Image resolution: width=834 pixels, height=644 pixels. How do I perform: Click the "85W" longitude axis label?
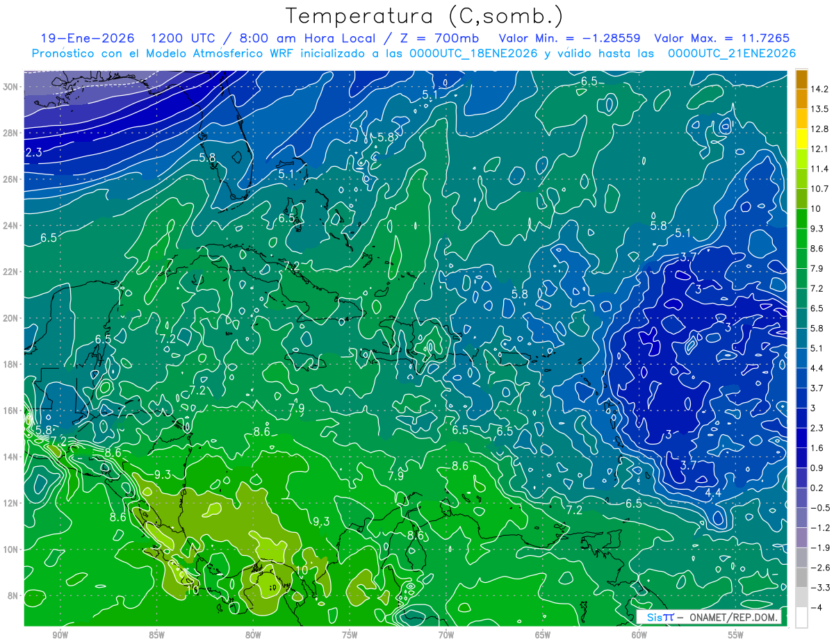coord(156,635)
